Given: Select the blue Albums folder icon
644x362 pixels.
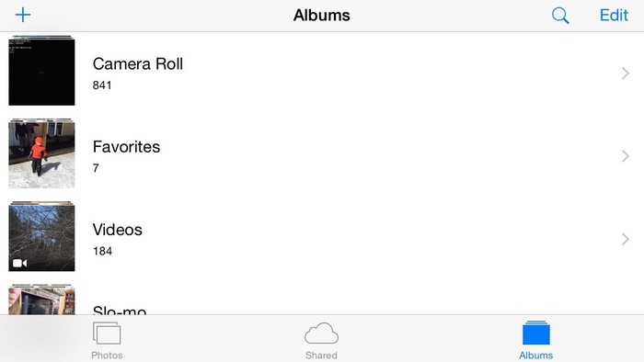Looking at the screenshot, I should [x=536, y=333].
